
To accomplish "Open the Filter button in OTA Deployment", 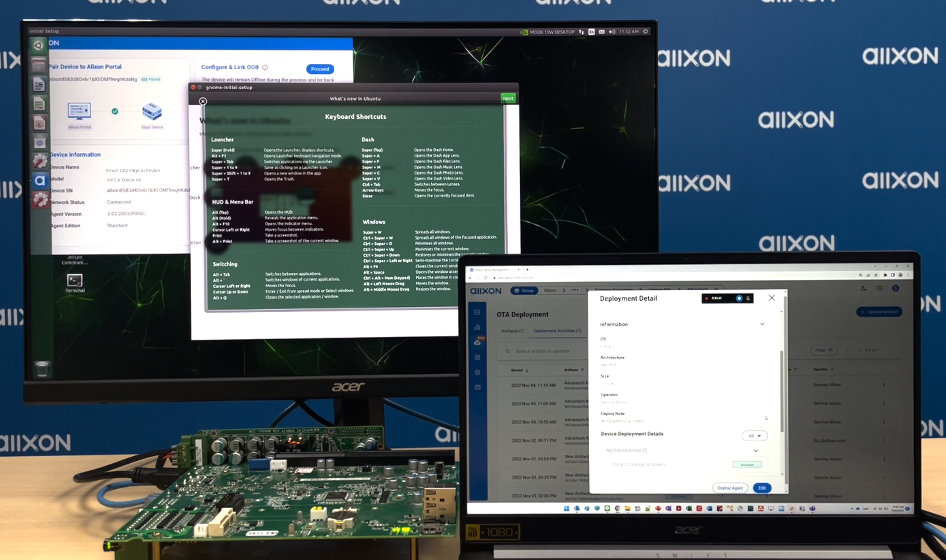I will click(824, 350).
